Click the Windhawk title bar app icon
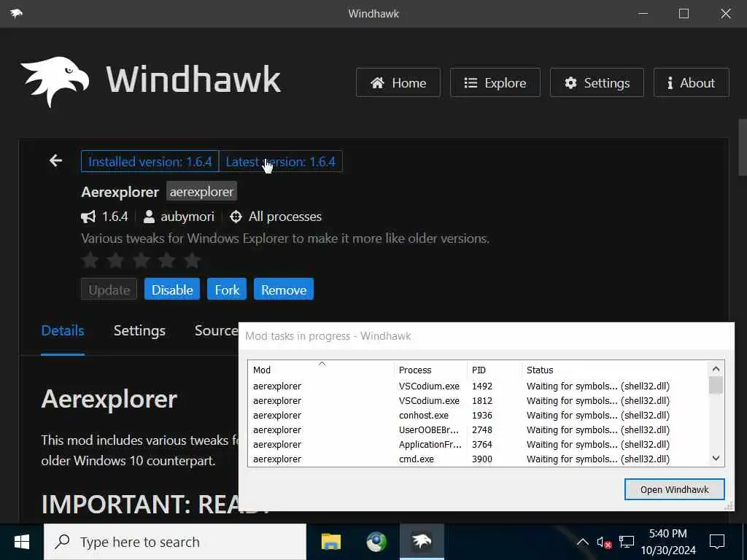Viewport: 747px width, 560px height. pos(16,13)
